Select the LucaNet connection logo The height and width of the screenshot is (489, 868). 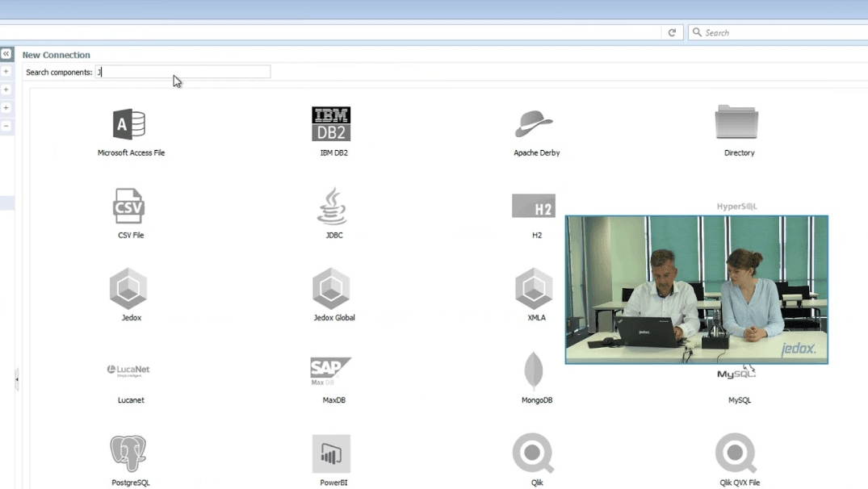[128, 370]
